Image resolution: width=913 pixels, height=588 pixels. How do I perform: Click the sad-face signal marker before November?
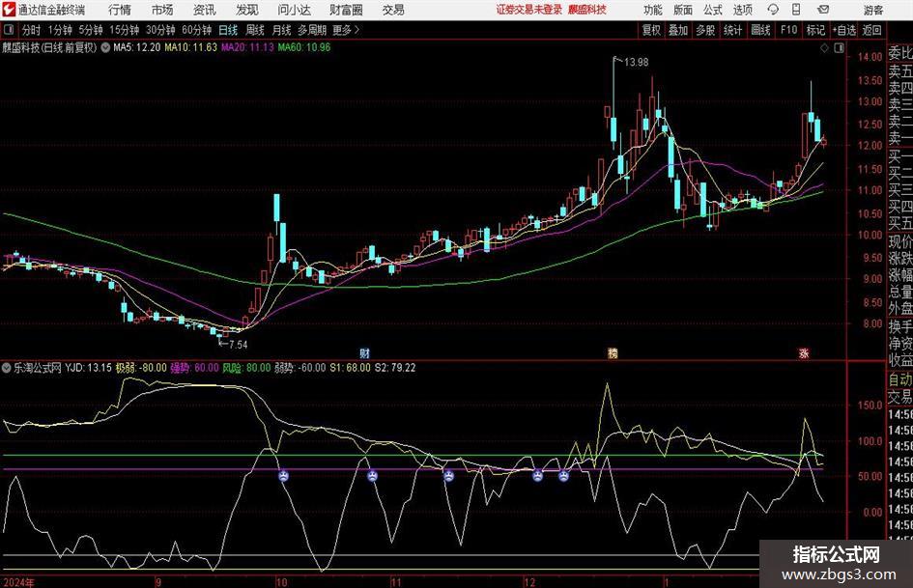[x=372, y=476]
